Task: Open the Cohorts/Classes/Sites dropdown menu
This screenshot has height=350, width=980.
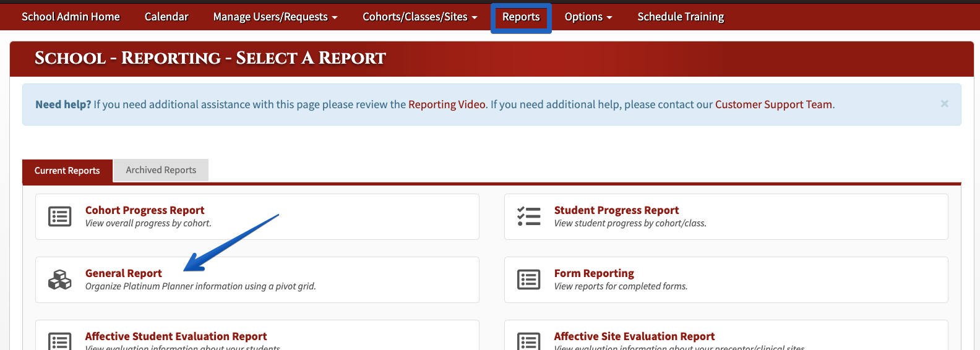Action: pyautogui.click(x=420, y=17)
